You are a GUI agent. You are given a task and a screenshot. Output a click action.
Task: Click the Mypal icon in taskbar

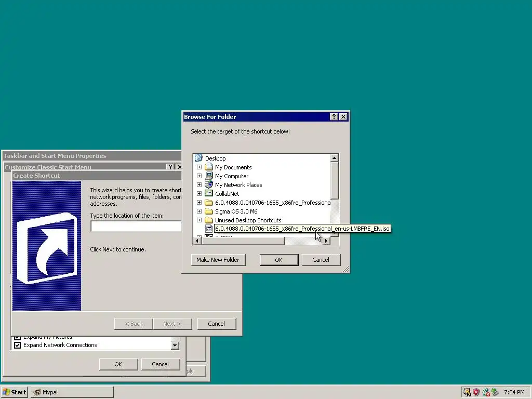click(37, 392)
